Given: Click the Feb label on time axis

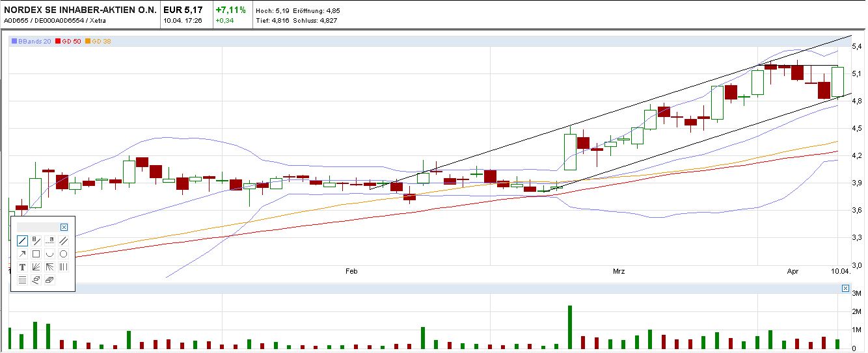Looking at the screenshot, I should point(352,271).
